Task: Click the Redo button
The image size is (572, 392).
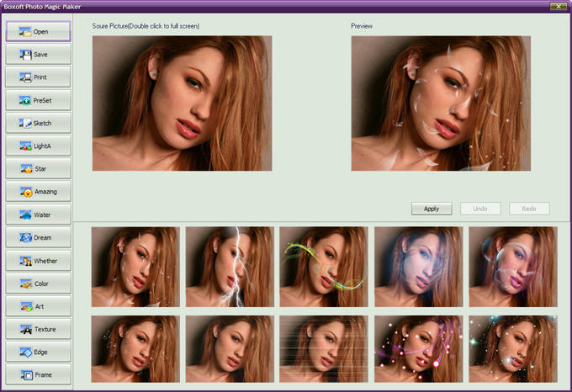Action: tap(529, 209)
